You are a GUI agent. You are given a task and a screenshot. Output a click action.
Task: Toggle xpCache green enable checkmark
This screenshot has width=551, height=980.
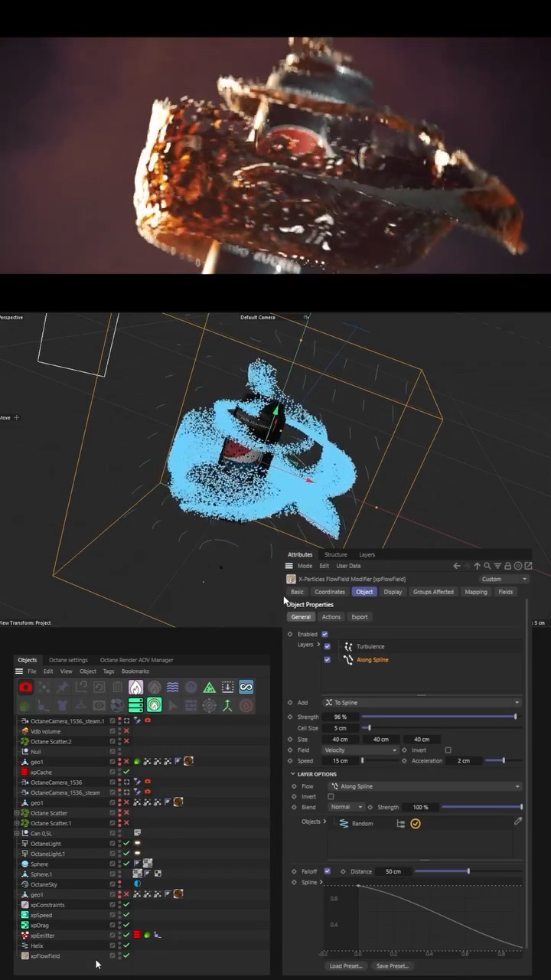pos(126,772)
